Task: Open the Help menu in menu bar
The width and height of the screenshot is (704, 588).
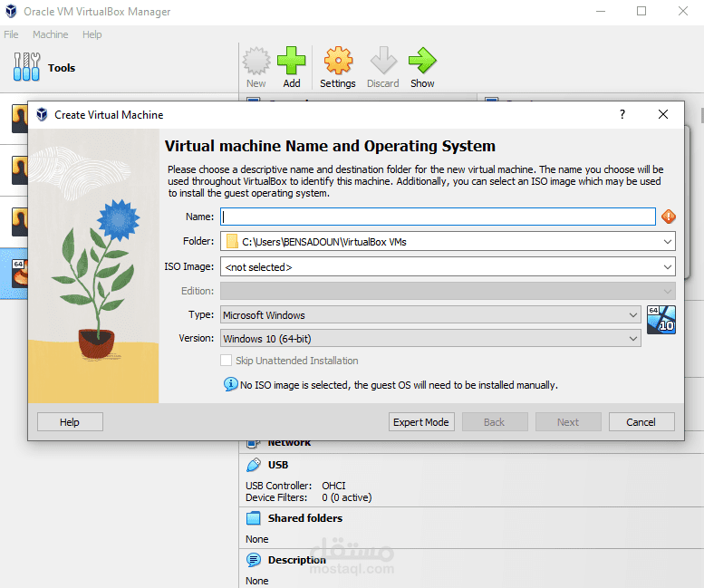Action: (92, 34)
